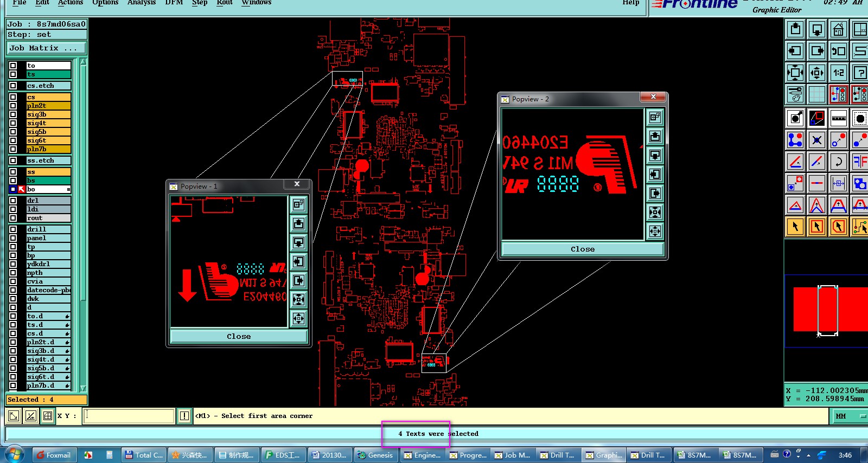Click the mirror F edit icon
Image resolution: width=868 pixels, height=463 pixels.
(x=860, y=162)
